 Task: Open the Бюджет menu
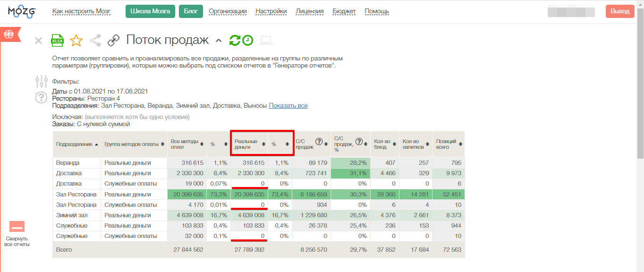[344, 11]
